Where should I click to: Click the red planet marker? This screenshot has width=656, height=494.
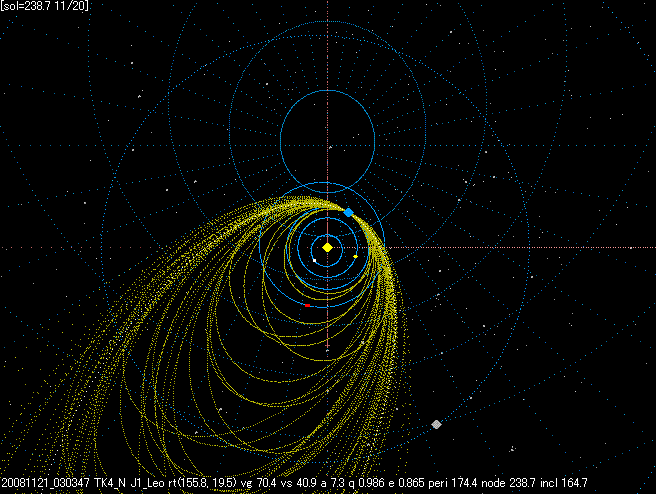pyautogui.click(x=308, y=306)
